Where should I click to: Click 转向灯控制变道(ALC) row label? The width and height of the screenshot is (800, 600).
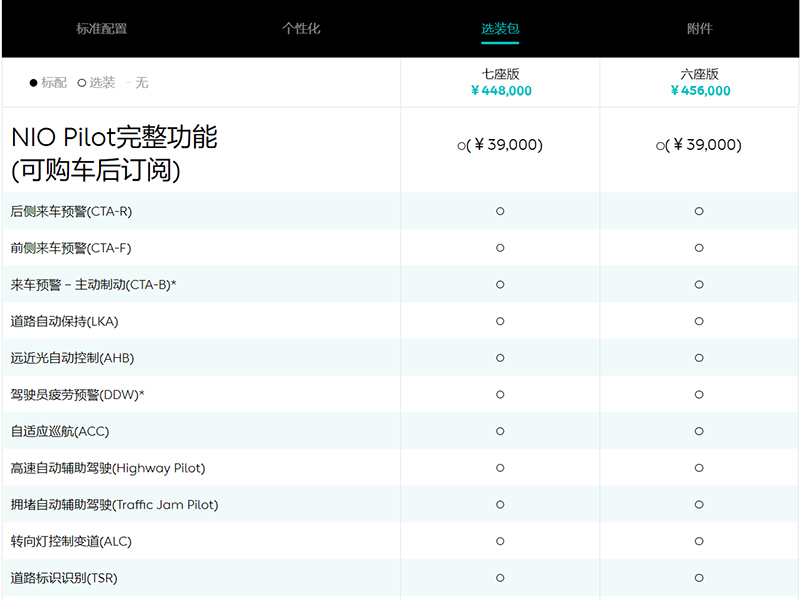click(71, 541)
